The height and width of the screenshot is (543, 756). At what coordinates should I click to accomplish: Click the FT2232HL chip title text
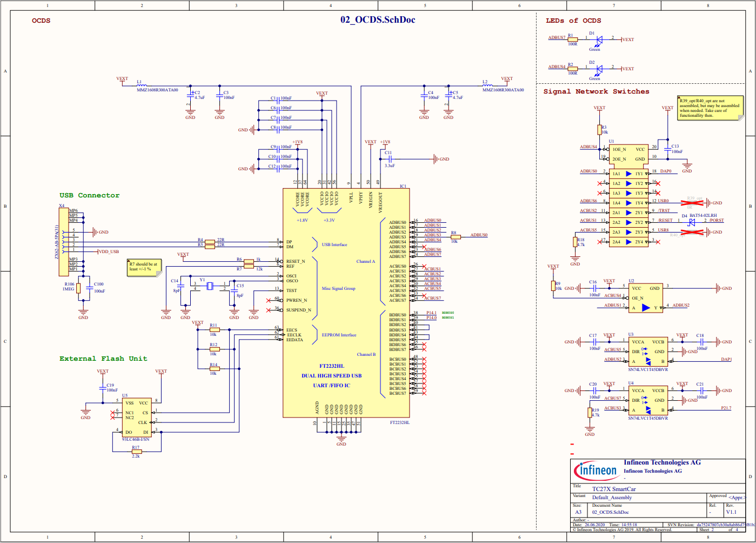coord(332,366)
